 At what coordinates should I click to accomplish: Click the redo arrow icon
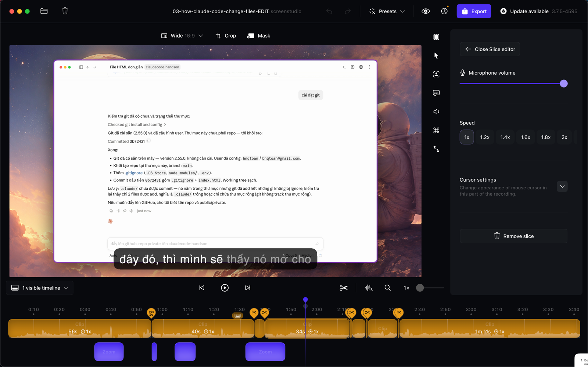pos(348,11)
